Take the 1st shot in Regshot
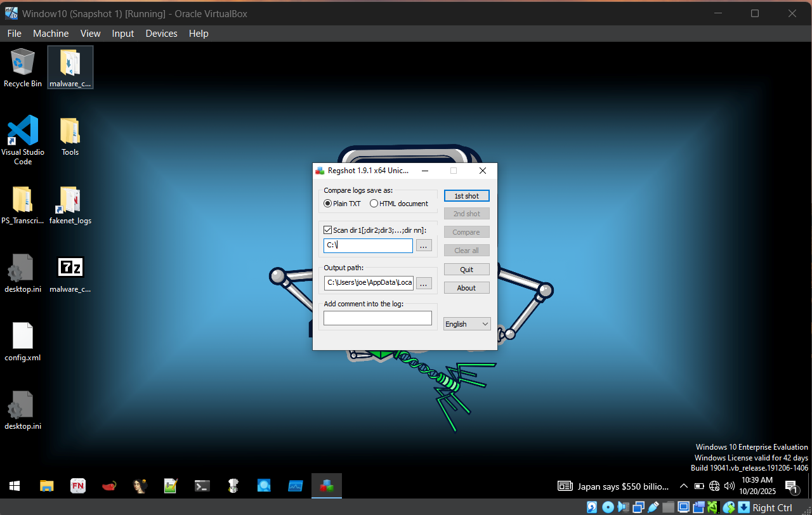The height and width of the screenshot is (515, 812). pyautogui.click(x=467, y=196)
